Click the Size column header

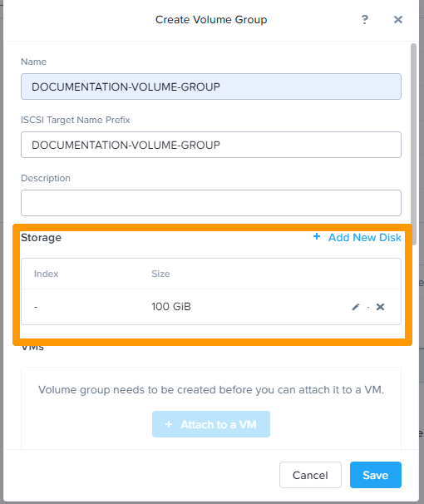(x=160, y=274)
